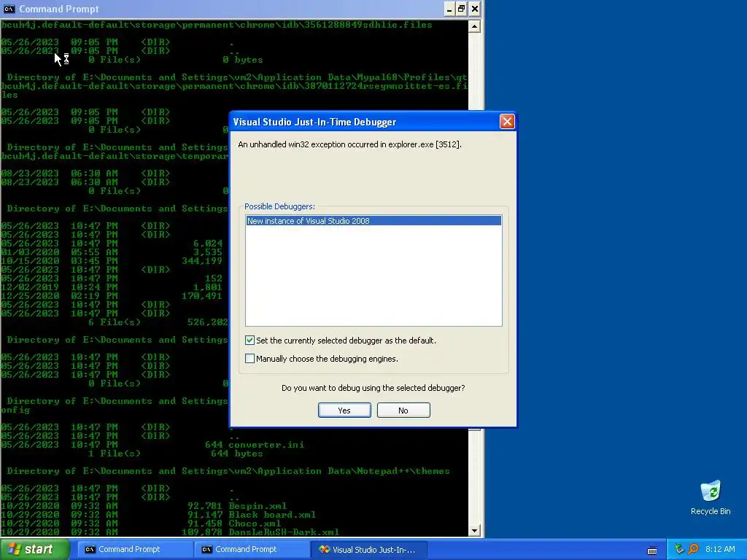This screenshot has height=560, width=747.
Task: Click the Command Prompt scrollbar up arrow
Action: coord(474,26)
